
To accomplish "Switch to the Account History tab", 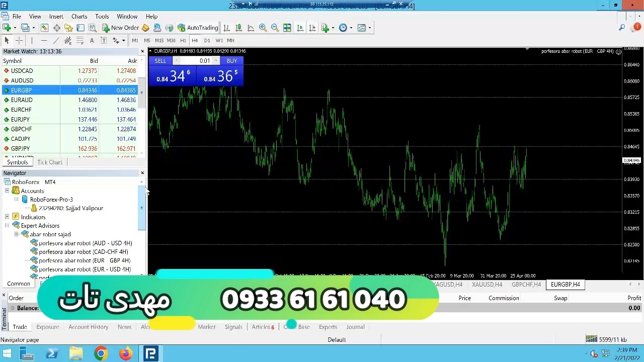I will coord(88,327).
